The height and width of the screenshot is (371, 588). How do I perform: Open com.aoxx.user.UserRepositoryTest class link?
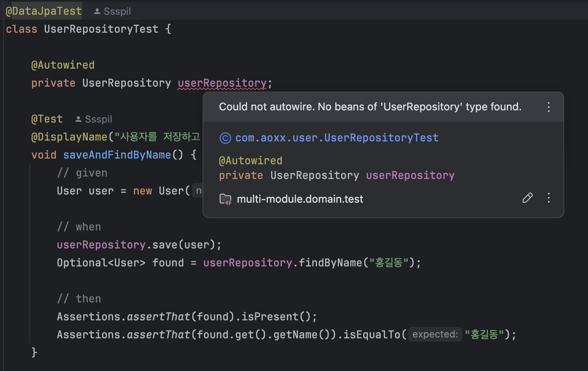tap(336, 138)
